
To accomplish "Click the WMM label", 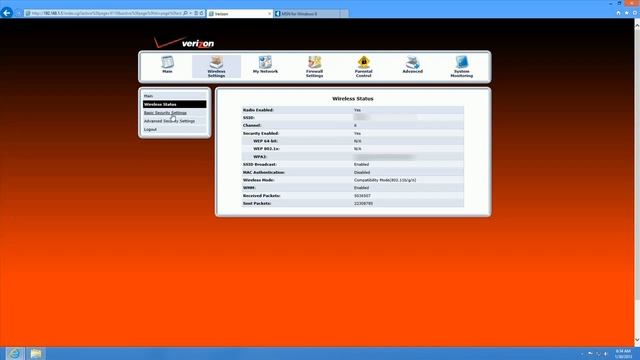I will point(249,188).
